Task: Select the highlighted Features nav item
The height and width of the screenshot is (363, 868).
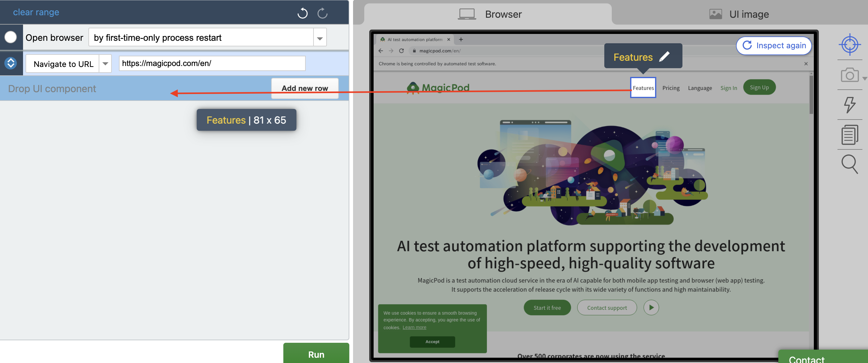Action: coord(643,87)
